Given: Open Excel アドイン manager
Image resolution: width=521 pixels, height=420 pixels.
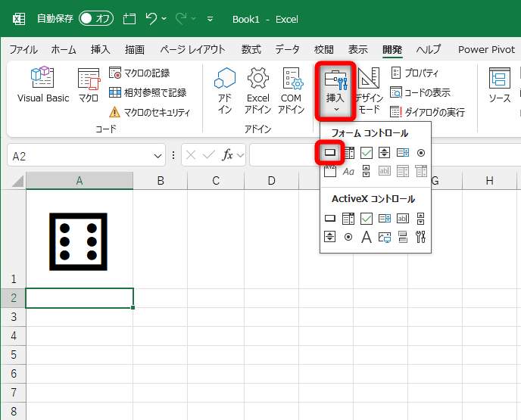Looking at the screenshot, I should click(x=257, y=90).
